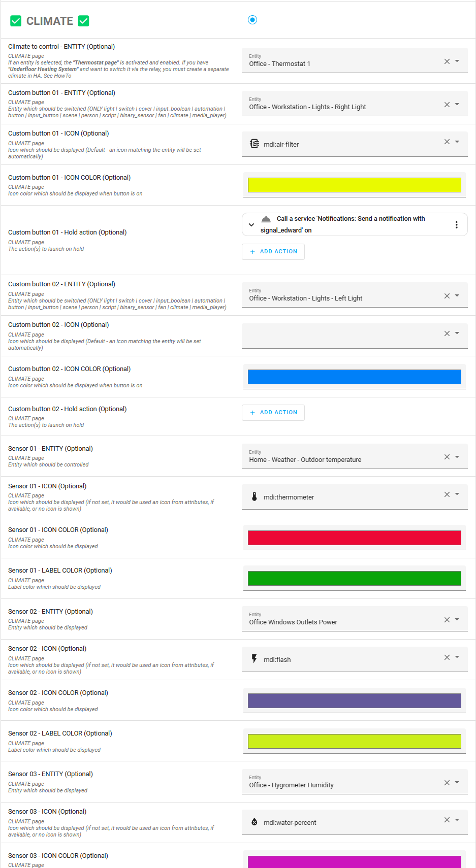The width and height of the screenshot is (476, 868).
Task: Toggle the green checkbox right of CLIMATE
Action: click(84, 21)
